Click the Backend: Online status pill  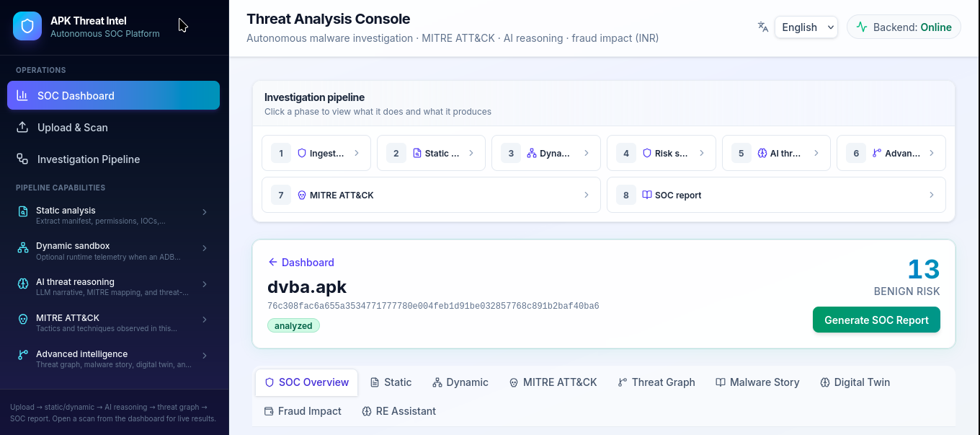pos(904,27)
